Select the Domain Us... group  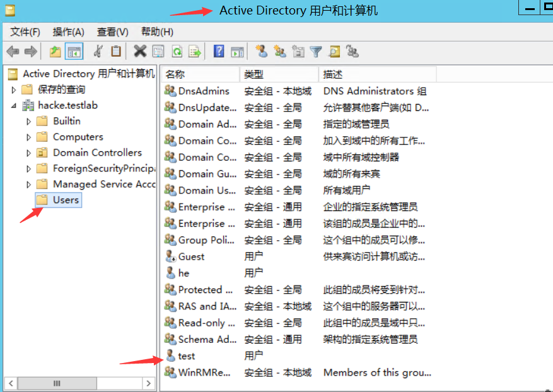pos(207,190)
